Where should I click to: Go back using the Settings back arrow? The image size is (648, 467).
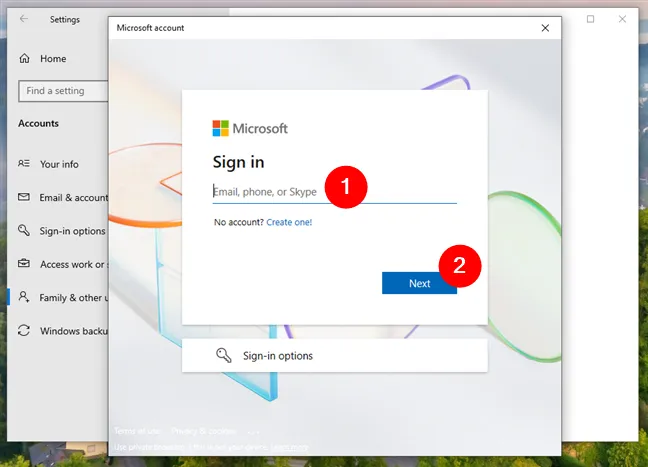pyautogui.click(x=24, y=19)
